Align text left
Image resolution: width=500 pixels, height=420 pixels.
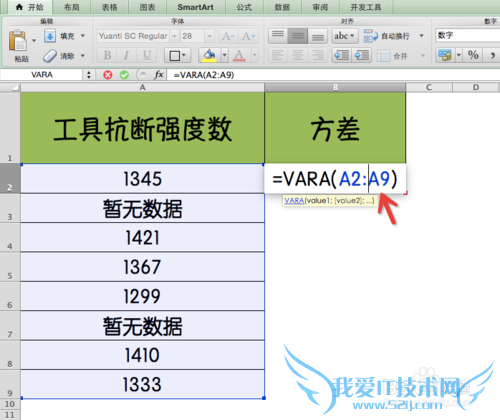point(278,55)
